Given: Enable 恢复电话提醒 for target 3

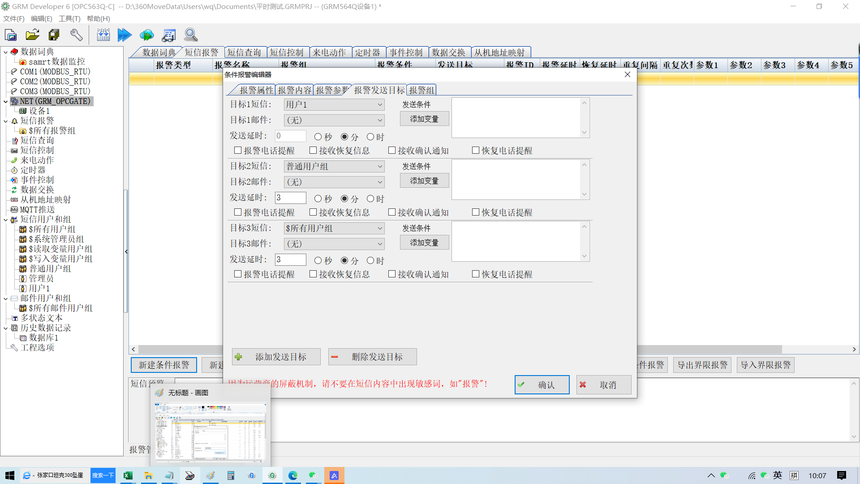Looking at the screenshot, I should (476, 274).
